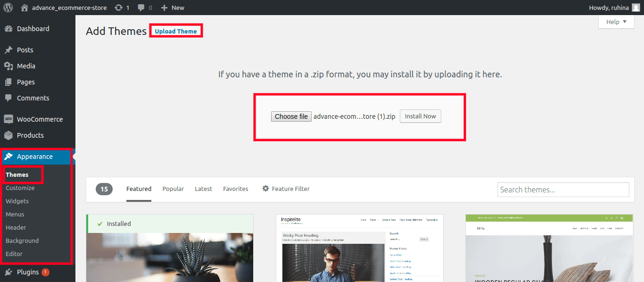644x282 pixels.
Task: Open Products via the box icon
Action: tap(8, 135)
